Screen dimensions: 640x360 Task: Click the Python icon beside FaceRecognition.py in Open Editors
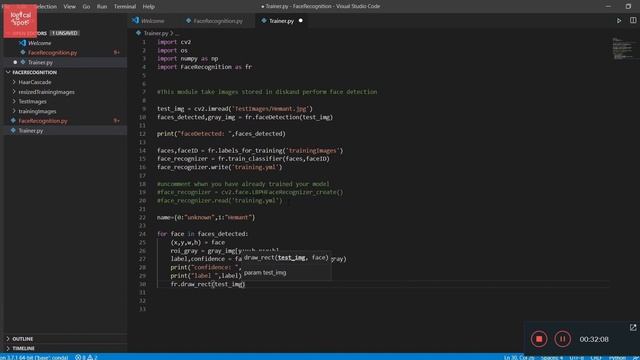(x=23, y=53)
